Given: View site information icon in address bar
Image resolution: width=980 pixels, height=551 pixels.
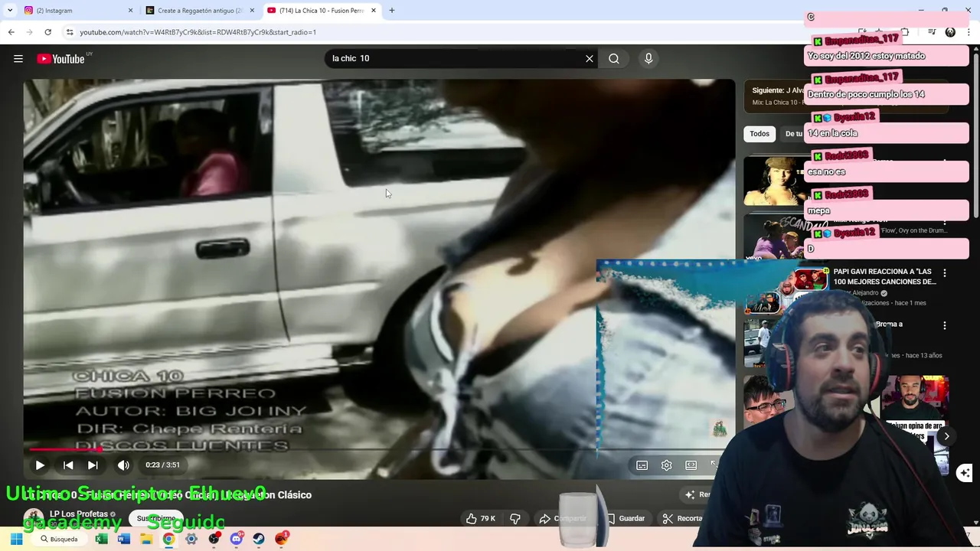Looking at the screenshot, I should tap(70, 32).
